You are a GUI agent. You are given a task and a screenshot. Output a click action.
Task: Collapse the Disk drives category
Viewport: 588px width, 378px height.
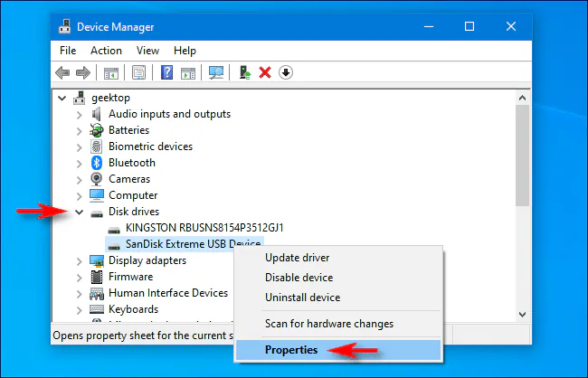click(x=79, y=212)
